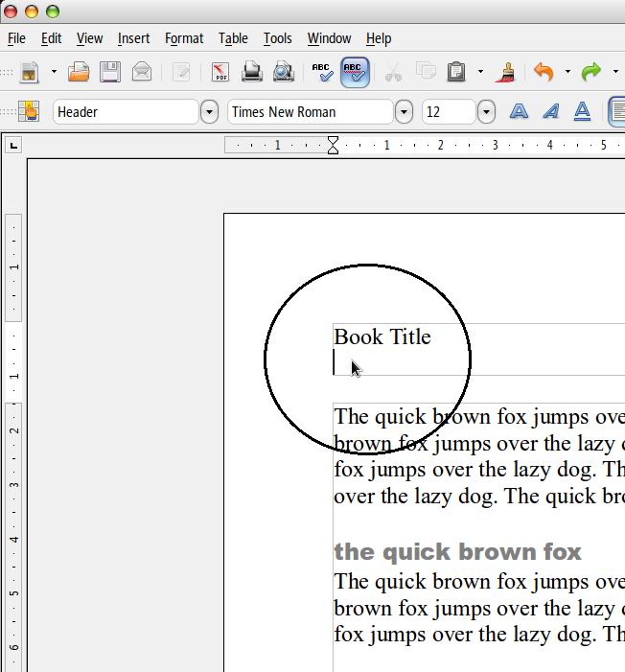Expand the Times New Roman font dropdown

[x=405, y=112]
